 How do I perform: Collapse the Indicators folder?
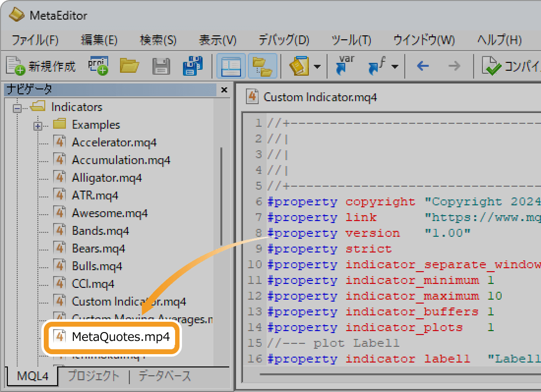(x=17, y=109)
